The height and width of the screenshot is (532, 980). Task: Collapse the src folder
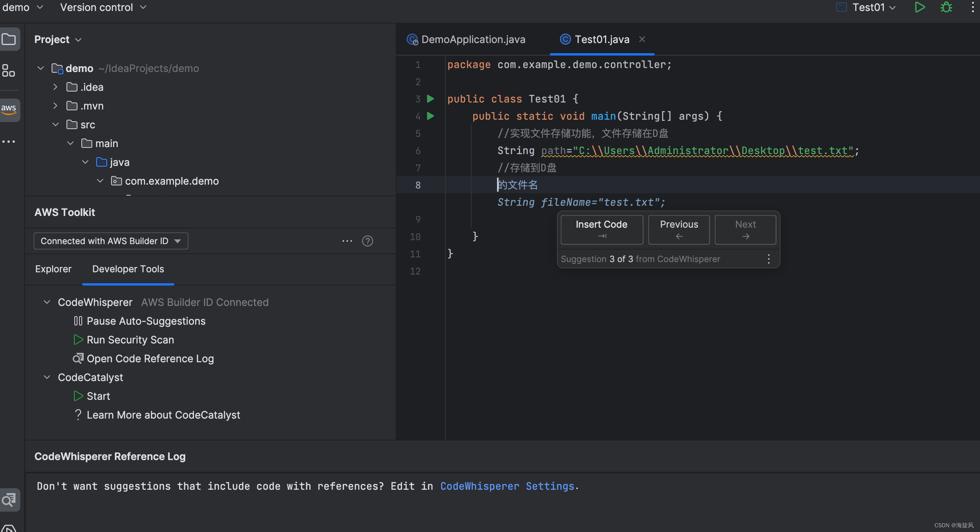click(55, 125)
